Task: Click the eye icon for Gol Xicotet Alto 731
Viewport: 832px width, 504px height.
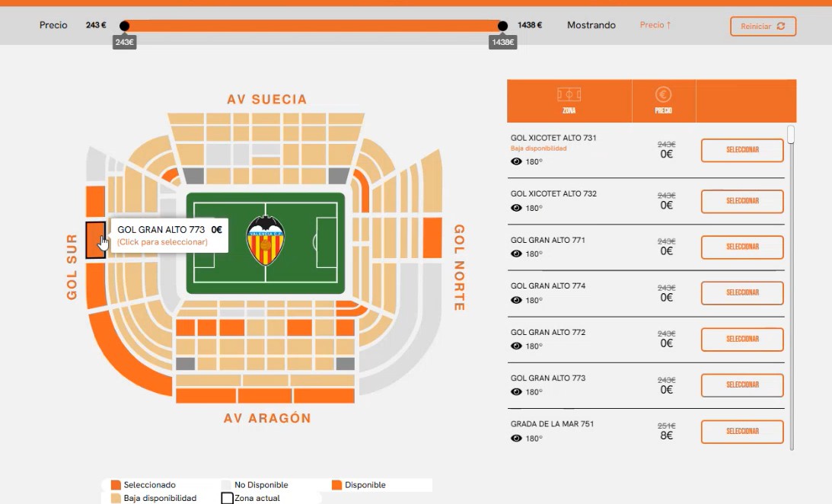Action: 516,162
